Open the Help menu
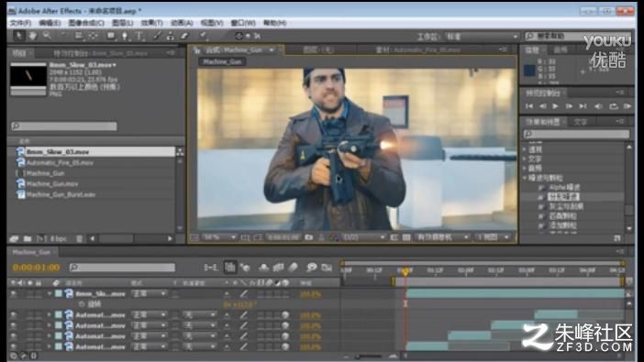 click(275, 23)
